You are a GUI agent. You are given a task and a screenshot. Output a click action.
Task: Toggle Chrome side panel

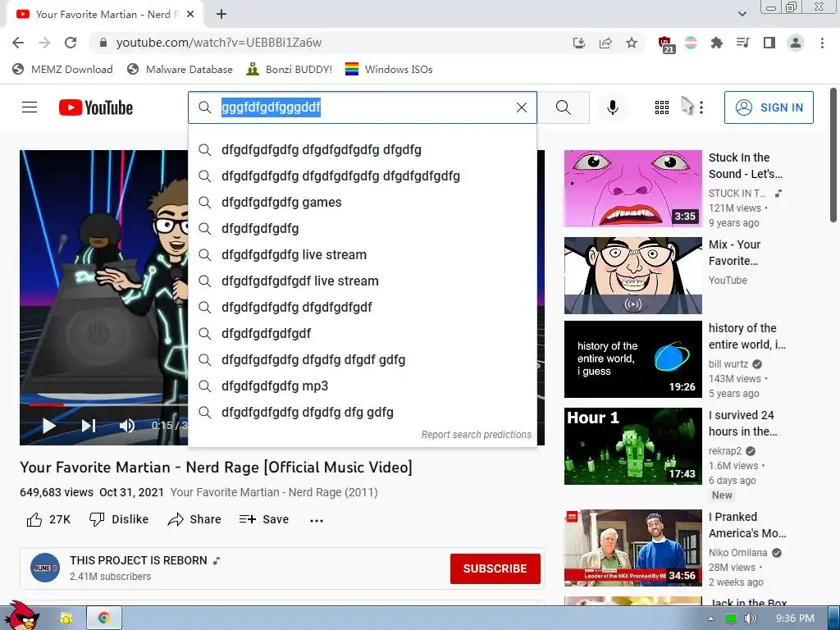(x=769, y=43)
